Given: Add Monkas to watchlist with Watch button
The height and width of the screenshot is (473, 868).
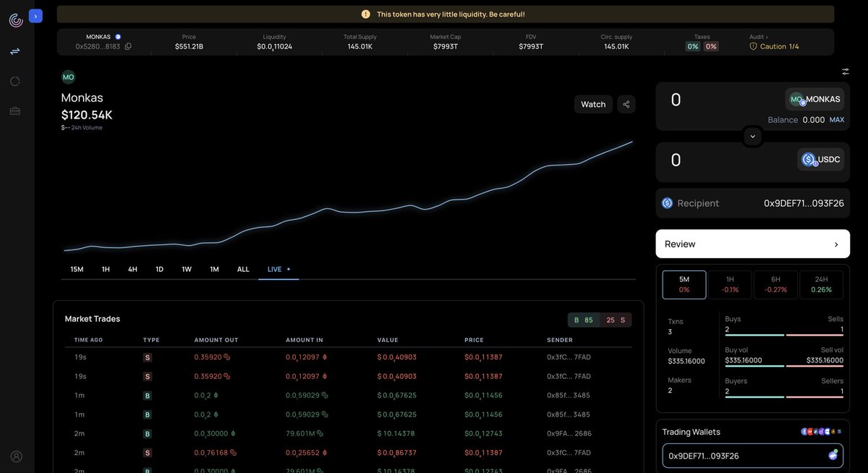Looking at the screenshot, I should point(593,104).
